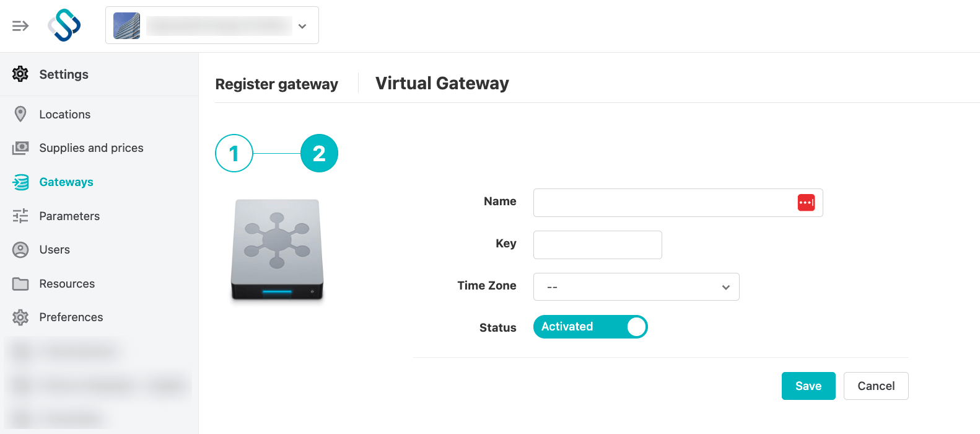
Task: Expand the organization selector at the top
Action: point(302,25)
